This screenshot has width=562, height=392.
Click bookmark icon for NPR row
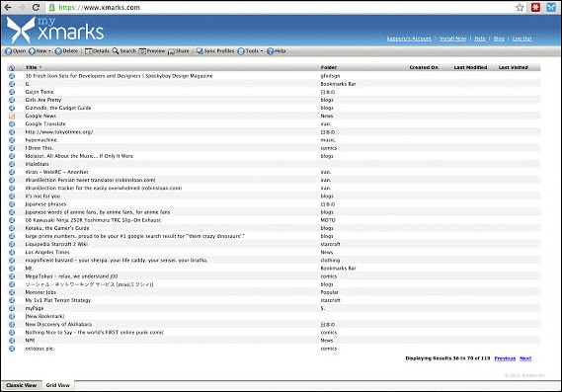[x=12, y=341]
